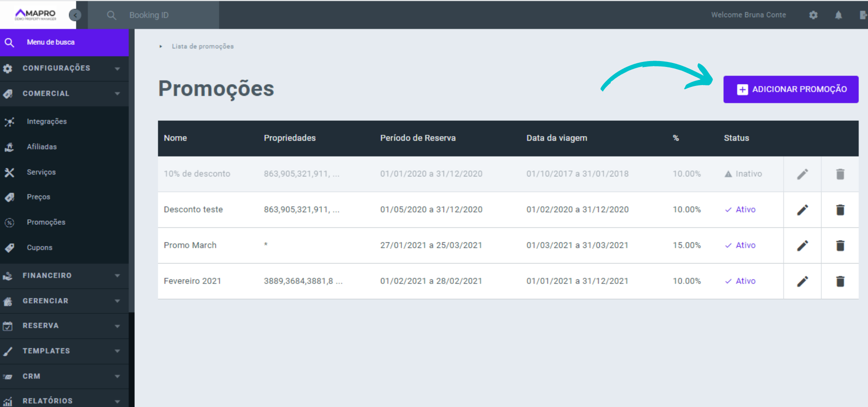
Task: Open Cupons in the sidebar
Action: tap(39, 247)
